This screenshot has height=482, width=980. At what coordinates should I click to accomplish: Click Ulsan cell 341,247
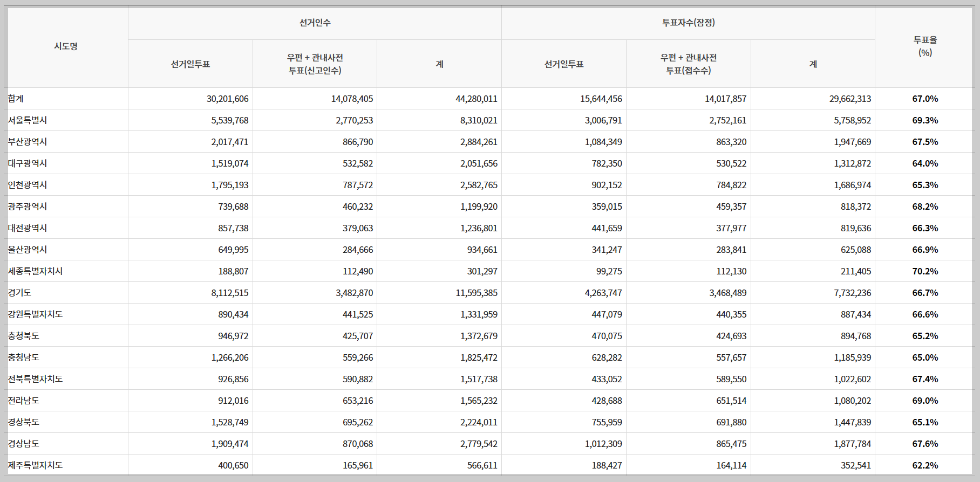607,250
